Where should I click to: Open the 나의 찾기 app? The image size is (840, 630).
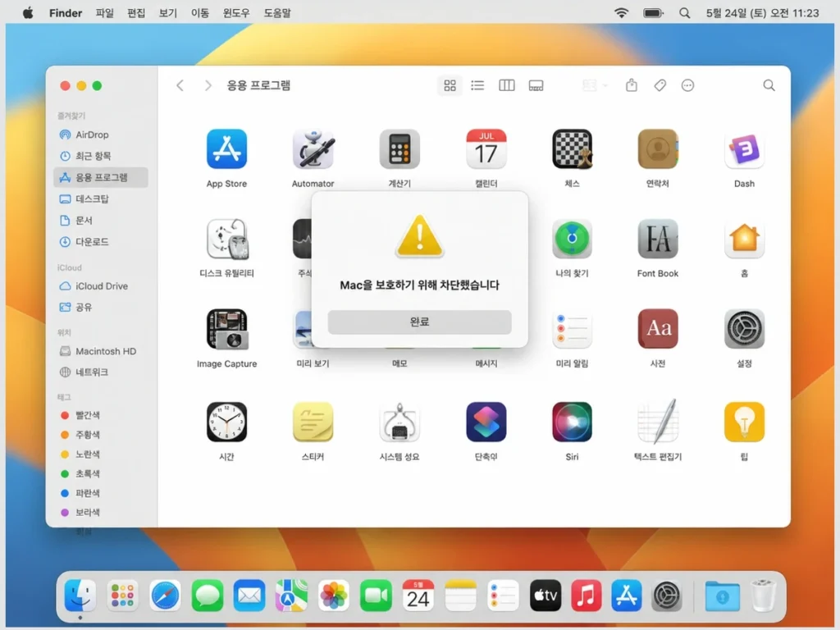(572, 239)
